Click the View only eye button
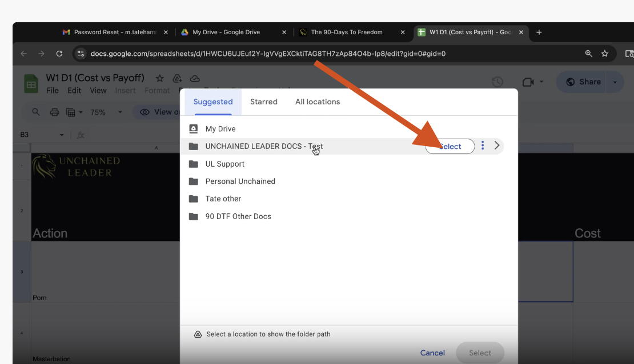The height and width of the screenshot is (364, 634). tap(156, 112)
